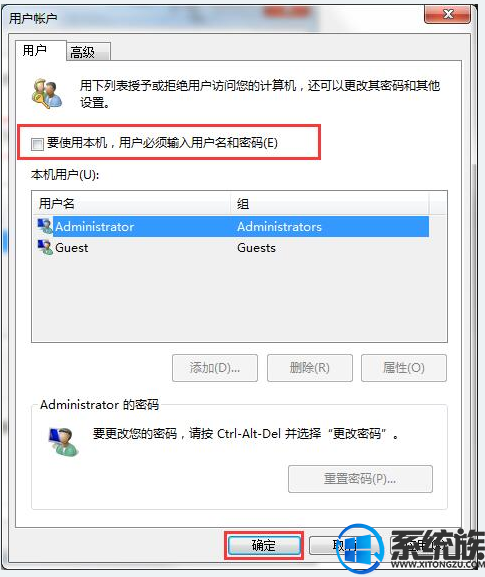
Task: Select the Guest row in user list
Action: [x=233, y=248]
